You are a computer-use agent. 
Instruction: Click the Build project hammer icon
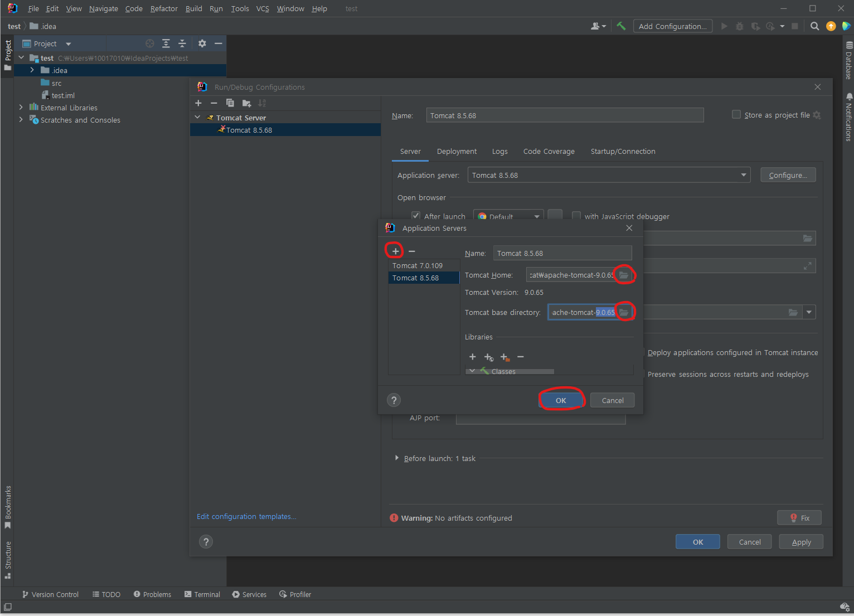(x=621, y=26)
